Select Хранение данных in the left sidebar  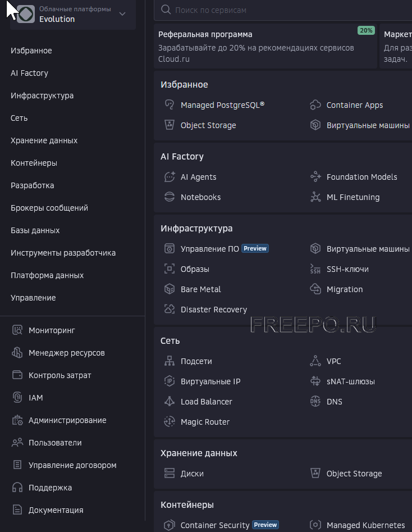pyautogui.click(x=44, y=140)
